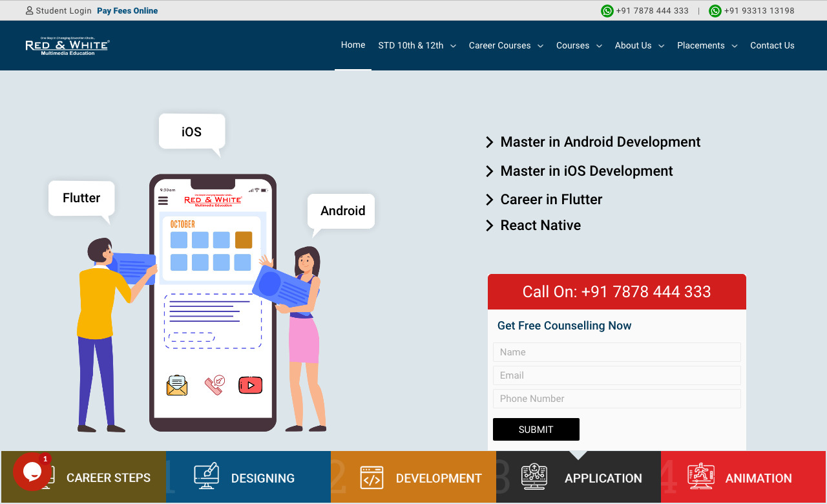Open Master in iOS Development link
This screenshot has height=504, width=827.
tap(587, 171)
